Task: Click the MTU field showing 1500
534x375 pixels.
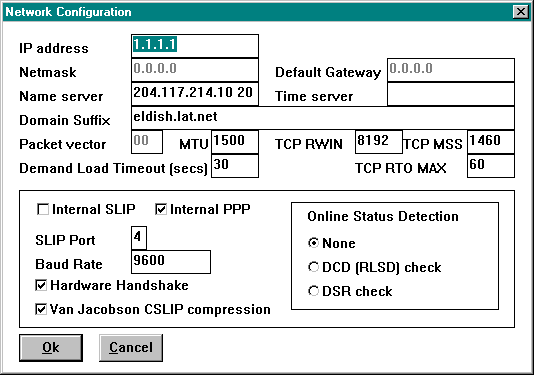Action: click(235, 142)
